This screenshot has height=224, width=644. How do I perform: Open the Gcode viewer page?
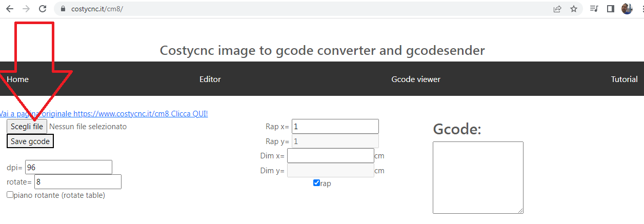(x=416, y=79)
